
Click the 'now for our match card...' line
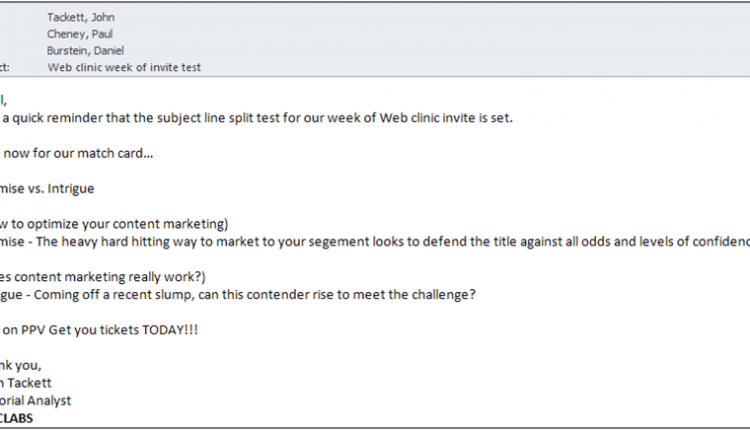pos(78,153)
